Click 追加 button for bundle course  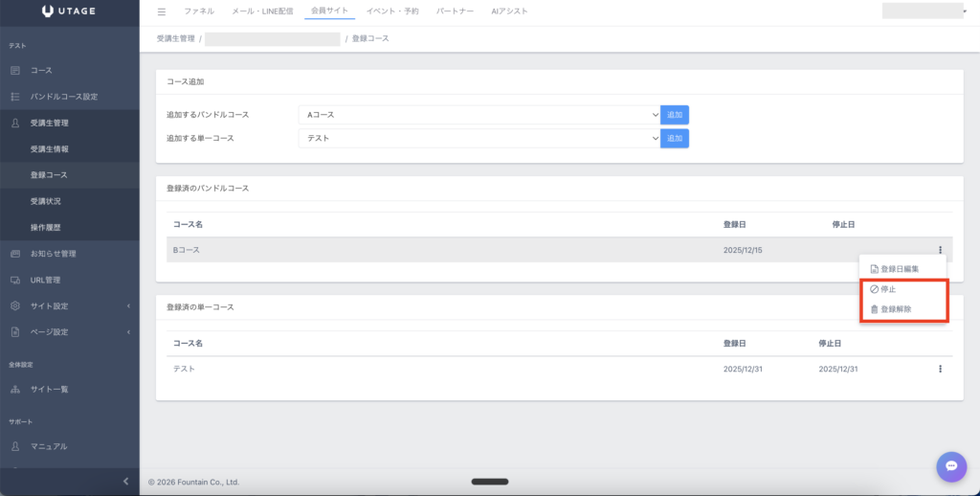tap(675, 115)
